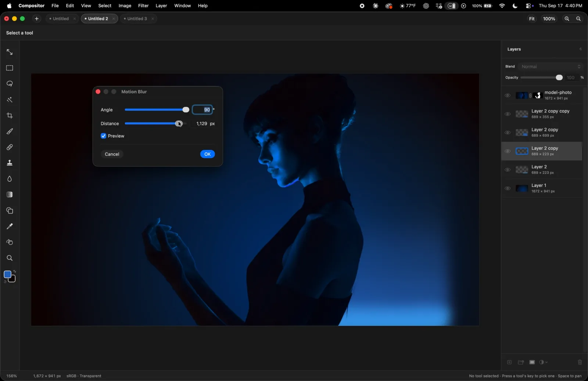
Task: Open the Filter menu
Action: tap(143, 6)
